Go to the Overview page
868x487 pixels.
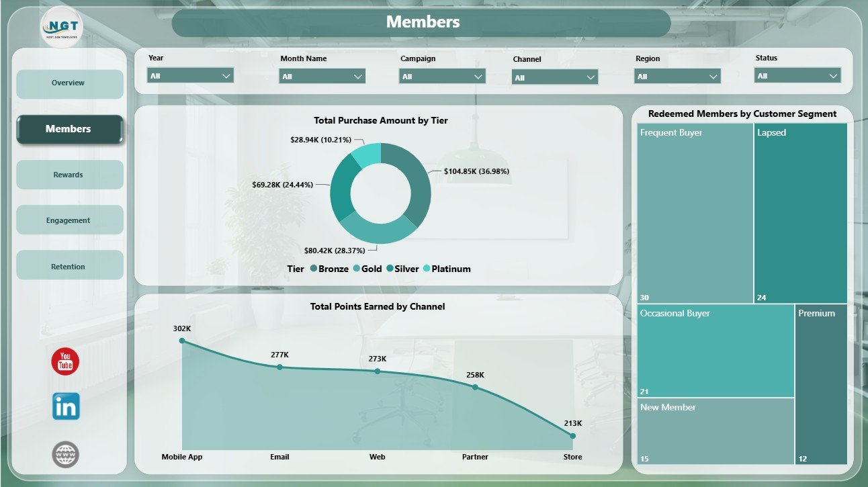(69, 83)
